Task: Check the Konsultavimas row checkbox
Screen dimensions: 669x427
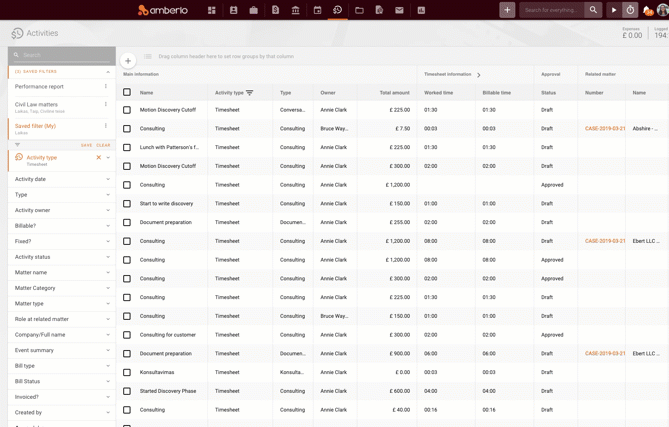Action: (127, 372)
